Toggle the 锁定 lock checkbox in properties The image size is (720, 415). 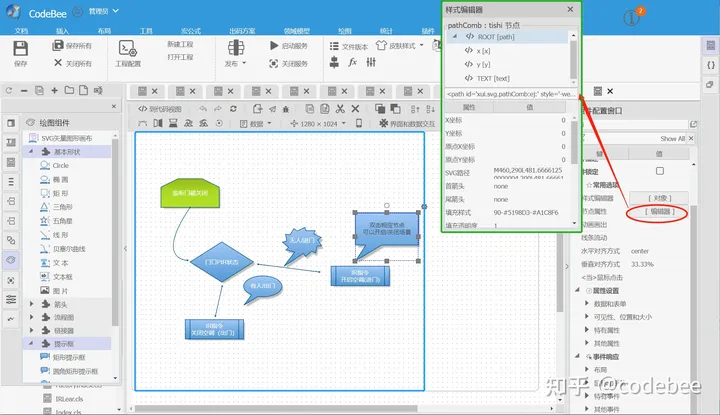coord(659,171)
